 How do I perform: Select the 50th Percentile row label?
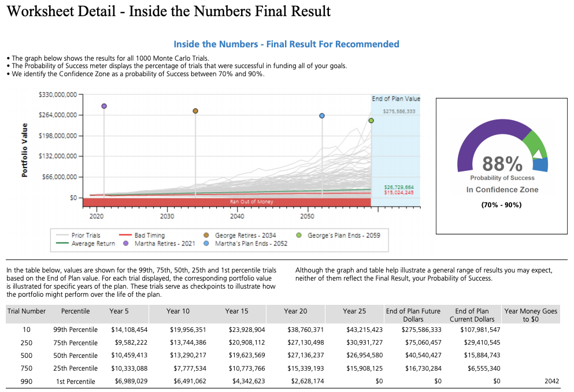77,355
